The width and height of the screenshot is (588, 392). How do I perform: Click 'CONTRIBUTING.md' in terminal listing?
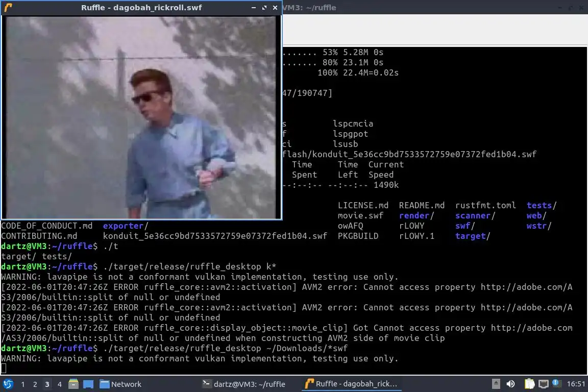(39, 236)
